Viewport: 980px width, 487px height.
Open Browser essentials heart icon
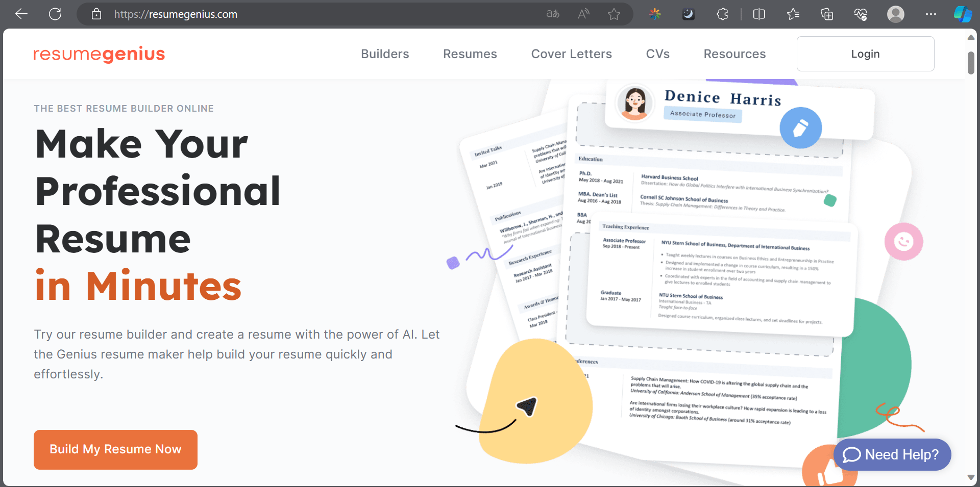(861, 14)
